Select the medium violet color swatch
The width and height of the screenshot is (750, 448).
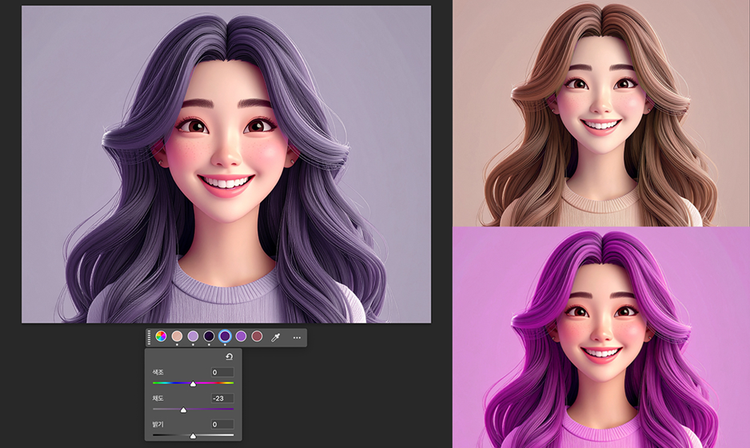click(241, 336)
